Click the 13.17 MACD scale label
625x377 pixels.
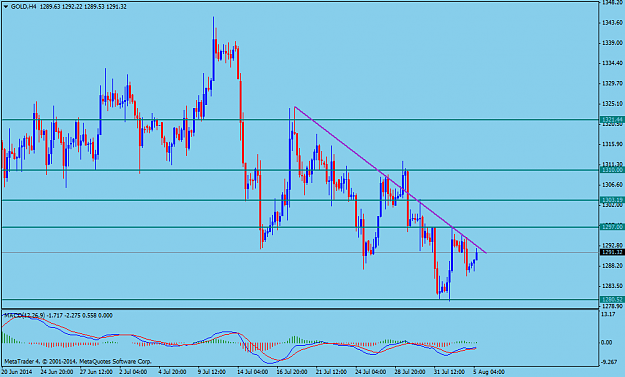coord(608,314)
